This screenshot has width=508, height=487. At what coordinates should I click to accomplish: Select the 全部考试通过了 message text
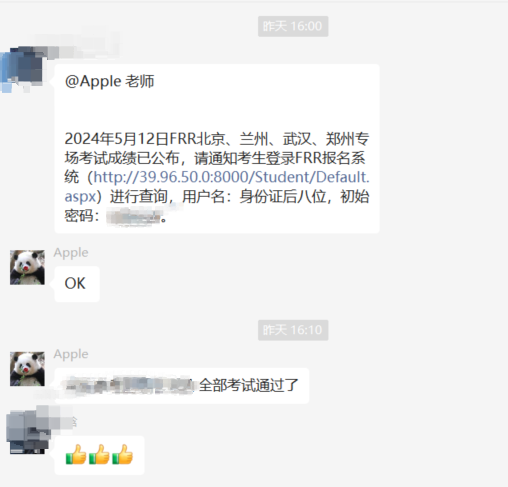pyautogui.click(x=248, y=386)
